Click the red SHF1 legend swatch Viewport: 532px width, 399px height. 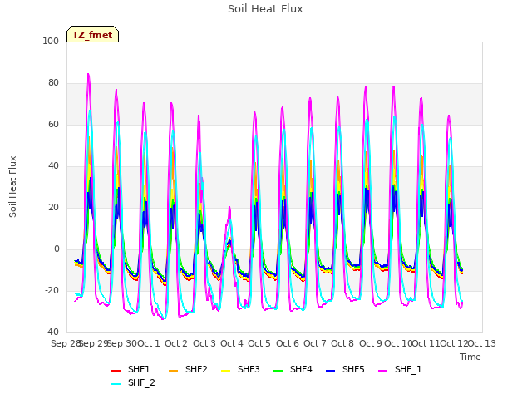tap(116, 371)
